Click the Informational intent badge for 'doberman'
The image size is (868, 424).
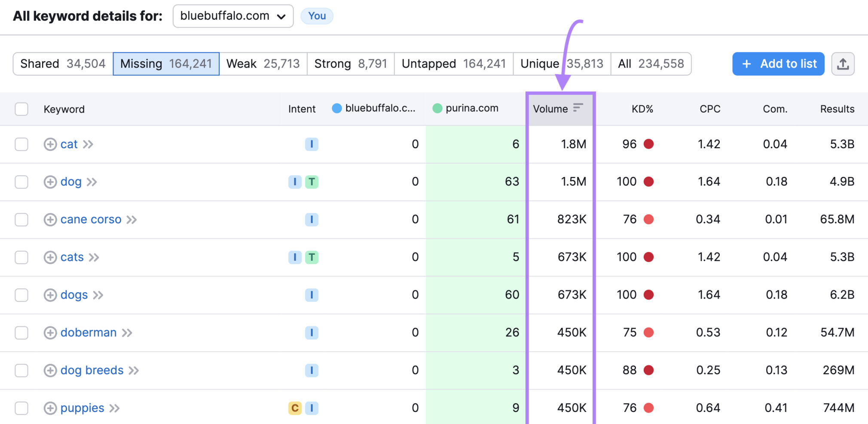[x=312, y=332]
